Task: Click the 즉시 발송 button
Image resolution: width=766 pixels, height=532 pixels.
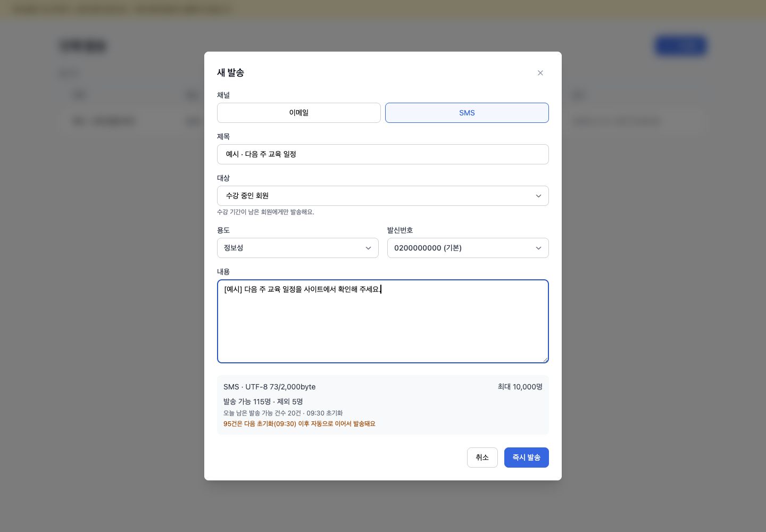Action: [x=527, y=458]
